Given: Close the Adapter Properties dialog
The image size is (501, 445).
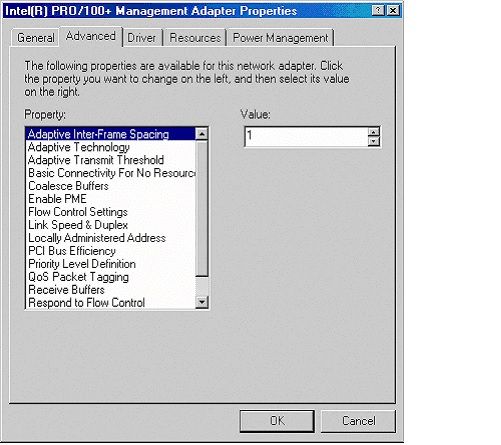Looking at the screenshot, I should click(x=393, y=11).
